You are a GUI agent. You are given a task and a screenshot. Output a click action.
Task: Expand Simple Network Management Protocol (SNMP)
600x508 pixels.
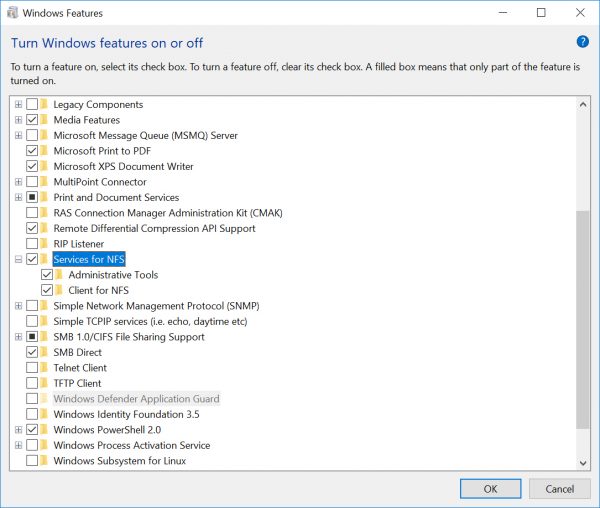click(x=18, y=306)
